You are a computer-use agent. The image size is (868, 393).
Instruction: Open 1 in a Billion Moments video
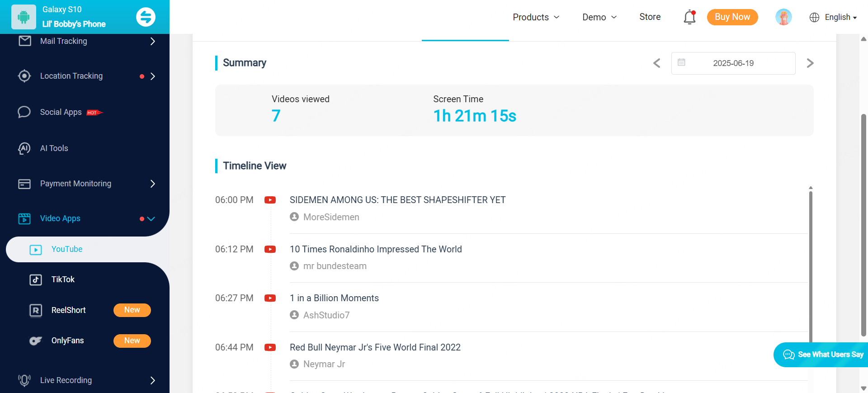(x=334, y=298)
